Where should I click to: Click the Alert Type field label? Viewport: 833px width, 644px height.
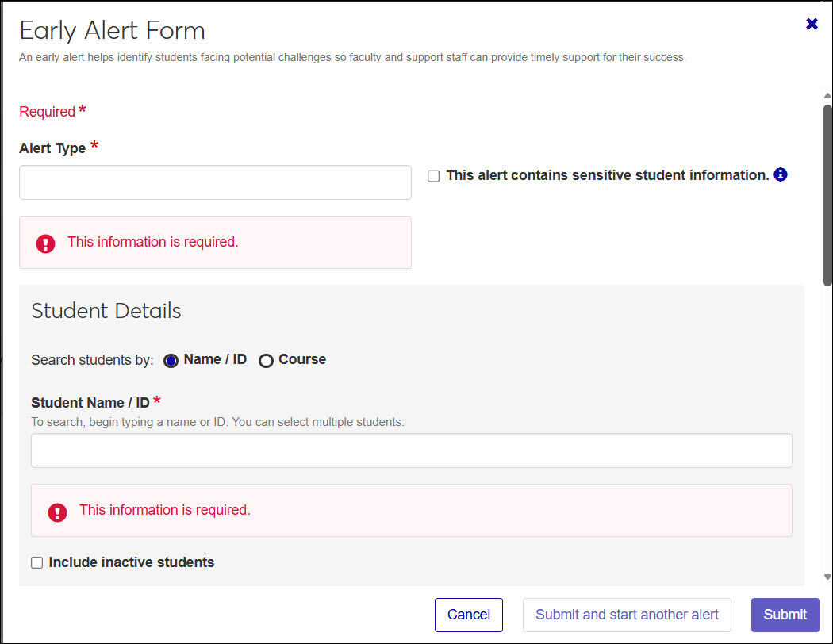52,148
